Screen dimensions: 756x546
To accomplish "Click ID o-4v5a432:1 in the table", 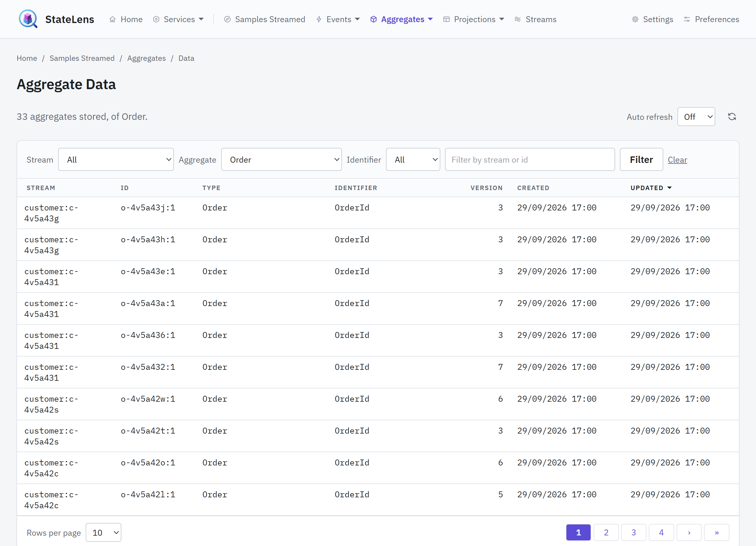I will tap(148, 367).
